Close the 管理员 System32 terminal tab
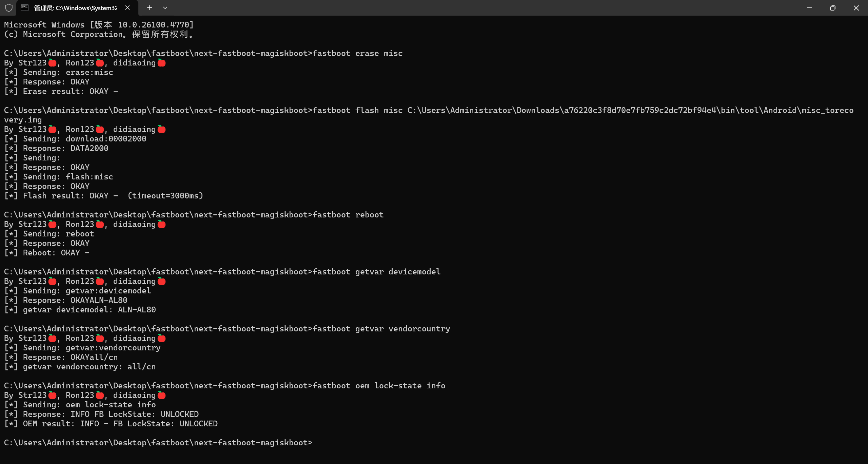This screenshot has width=868, height=464. point(127,8)
